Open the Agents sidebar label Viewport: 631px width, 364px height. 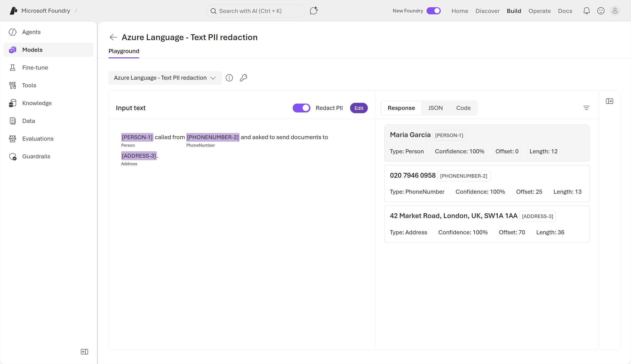coord(31,32)
